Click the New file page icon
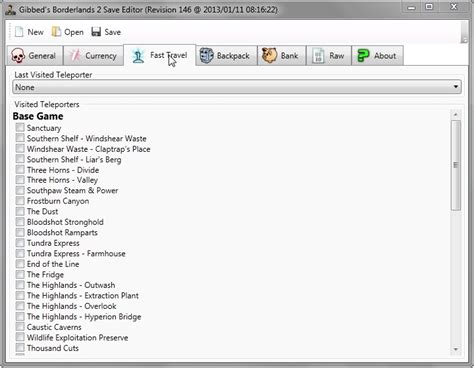 click(x=19, y=32)
